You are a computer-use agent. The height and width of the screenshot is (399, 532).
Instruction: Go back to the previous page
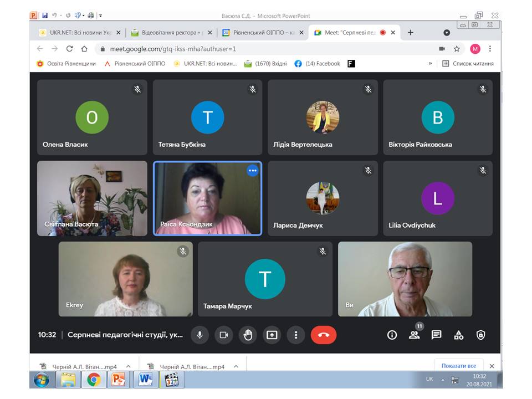[x=40, y=49]
